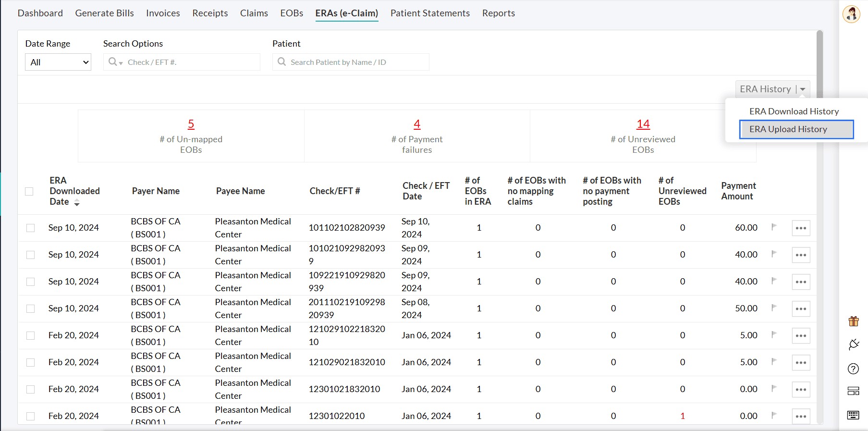Open the 4 payment failures link
The height and width of the screenshot is (431, 868).
(417, 124)
